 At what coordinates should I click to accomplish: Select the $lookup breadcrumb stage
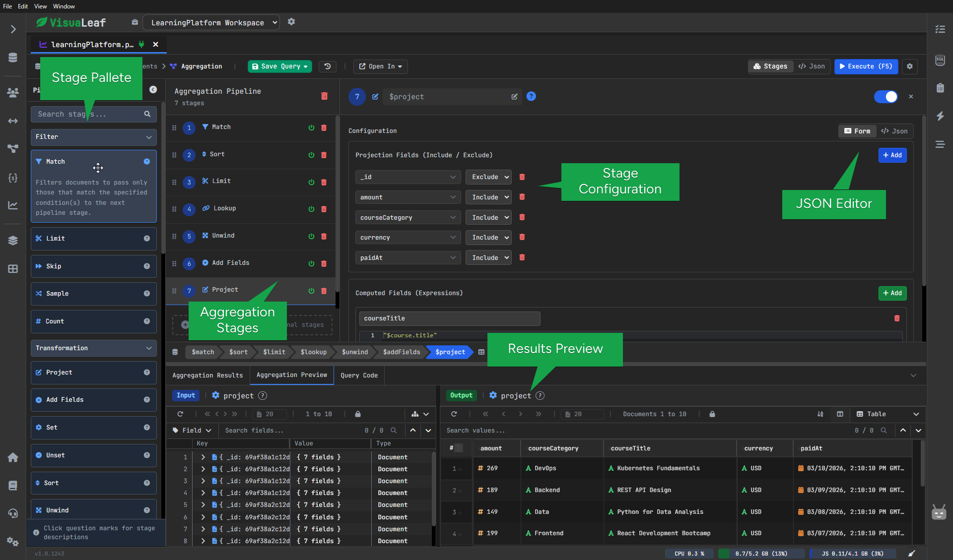click(313, 352)
